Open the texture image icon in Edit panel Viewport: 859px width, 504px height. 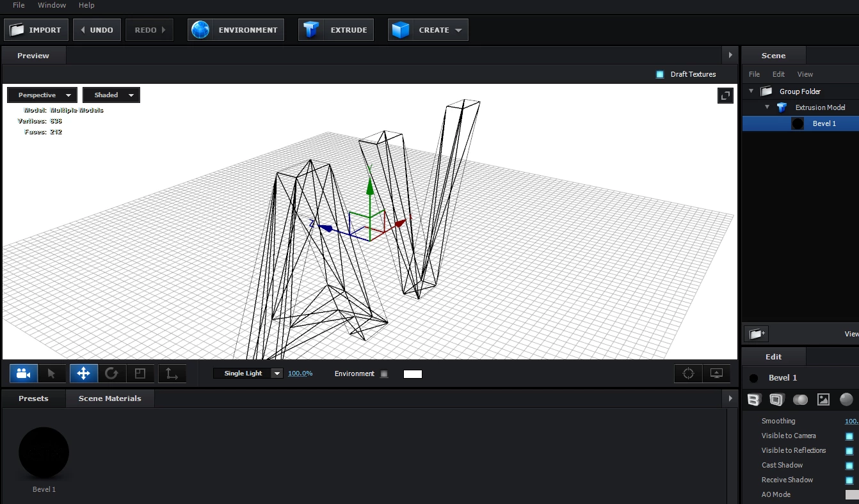(823, 400)
